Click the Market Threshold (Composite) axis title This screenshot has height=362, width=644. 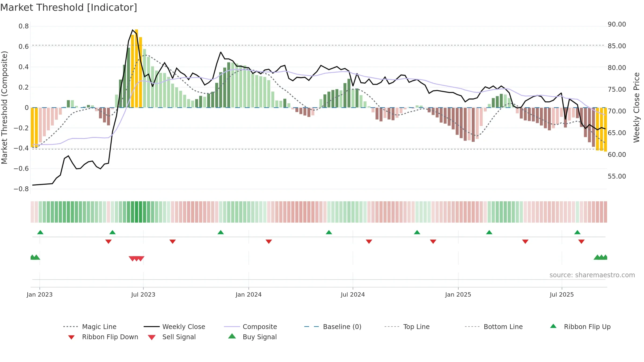(4, 108)
